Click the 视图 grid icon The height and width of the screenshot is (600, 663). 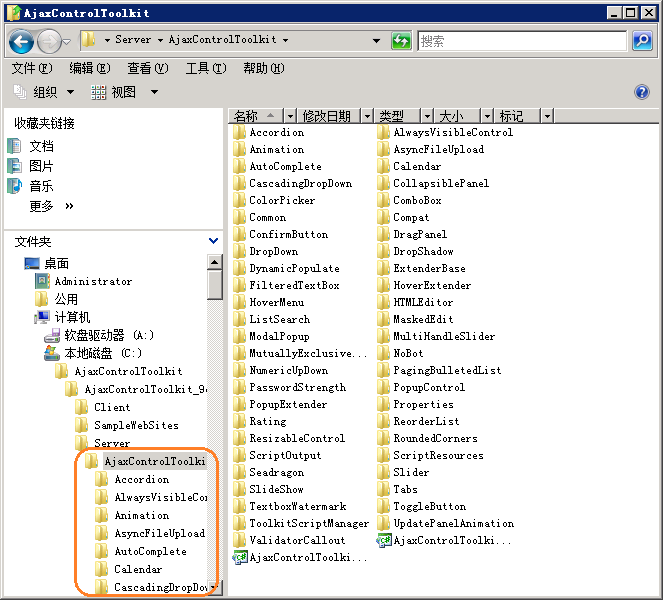click(x=98, y=92)
